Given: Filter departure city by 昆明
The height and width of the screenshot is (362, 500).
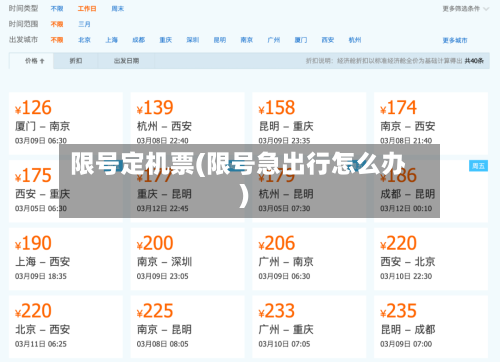Looking at the screenshot, I should (x=220, y=40).
